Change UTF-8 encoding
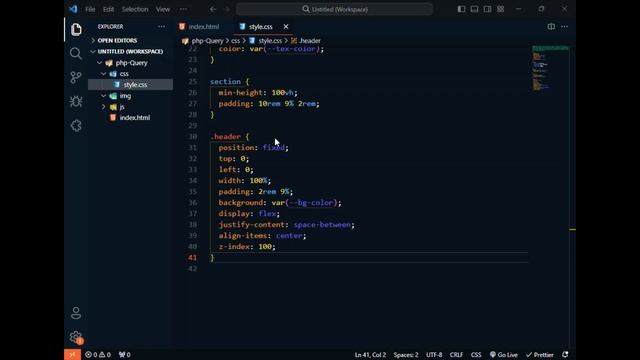This screenshot has height=360, width=640. [434, 355]
